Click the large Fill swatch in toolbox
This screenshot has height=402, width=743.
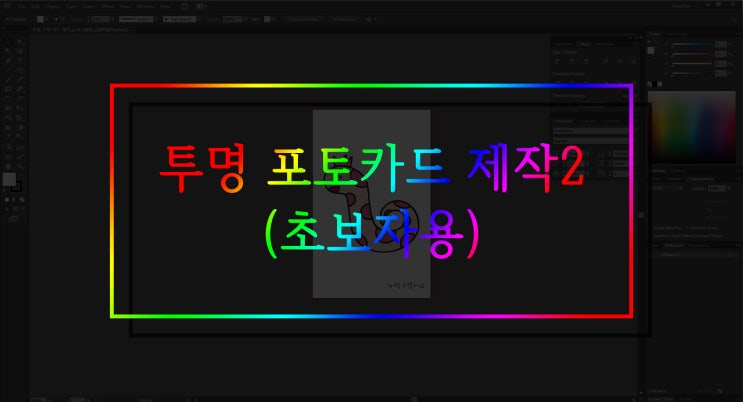click(x=9, y=179)
